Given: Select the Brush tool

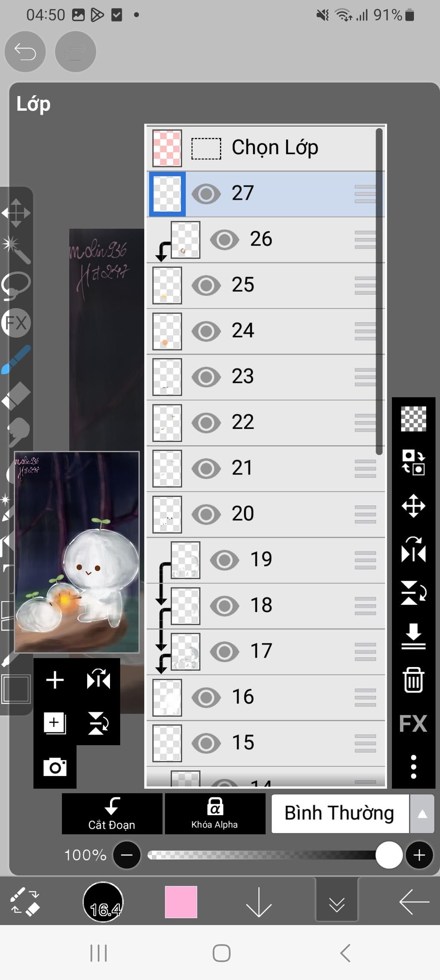Looking at the screenshot, I should point(16,359).
